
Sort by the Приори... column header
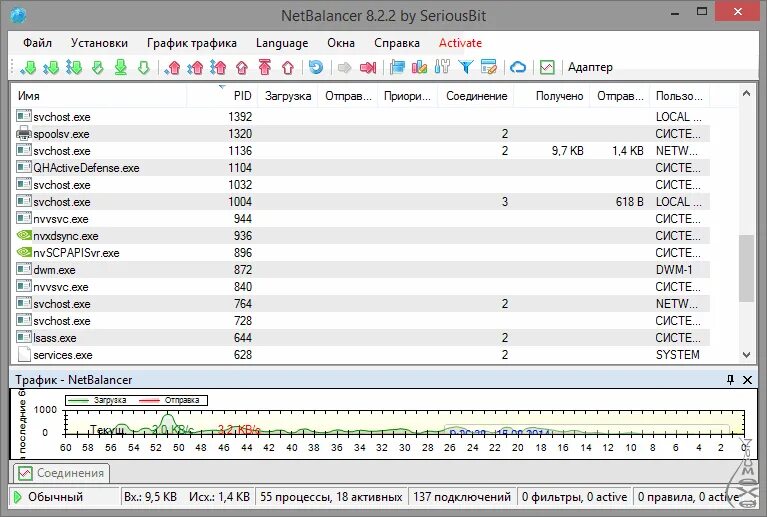pos(407,96)
